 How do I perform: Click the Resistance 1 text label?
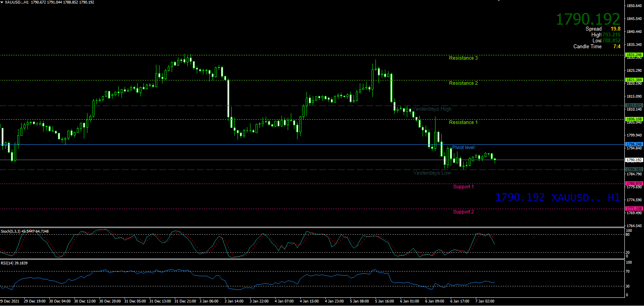(463, 122)
